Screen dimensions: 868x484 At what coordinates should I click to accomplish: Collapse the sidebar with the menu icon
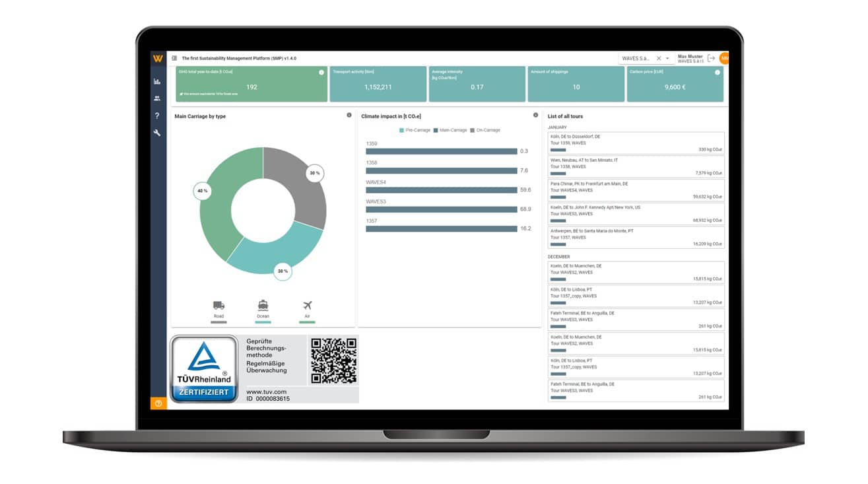[174, 58]
